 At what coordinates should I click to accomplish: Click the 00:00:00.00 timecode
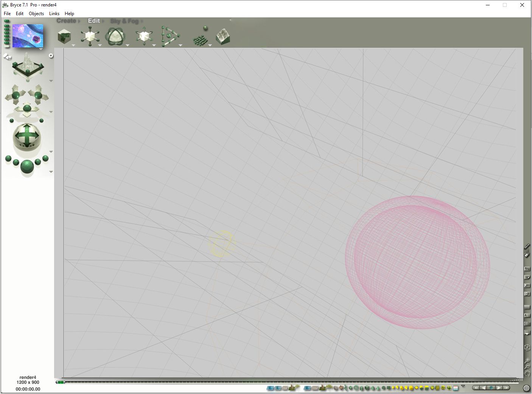click(x=28, y=389)
